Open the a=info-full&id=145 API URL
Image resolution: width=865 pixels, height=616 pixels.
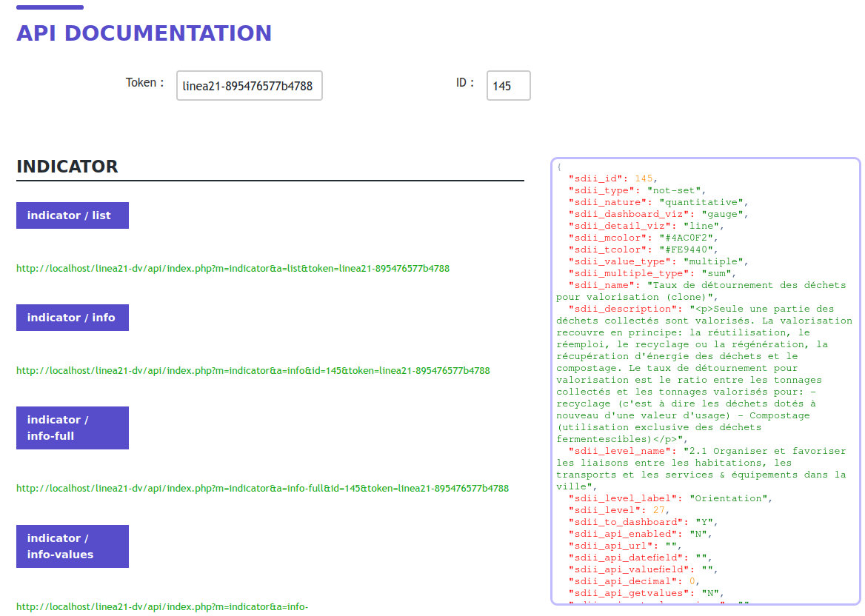coord(263,489)
